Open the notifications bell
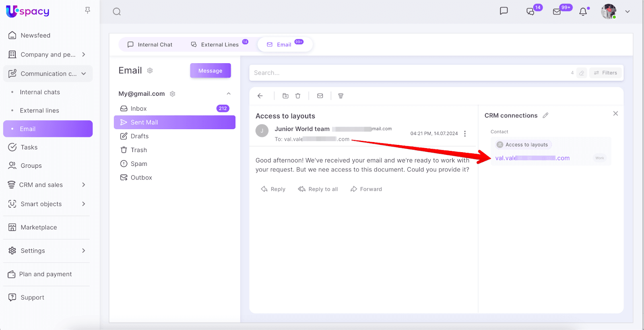The width and height of the screenshot is (644, 330). click(583, 12)
